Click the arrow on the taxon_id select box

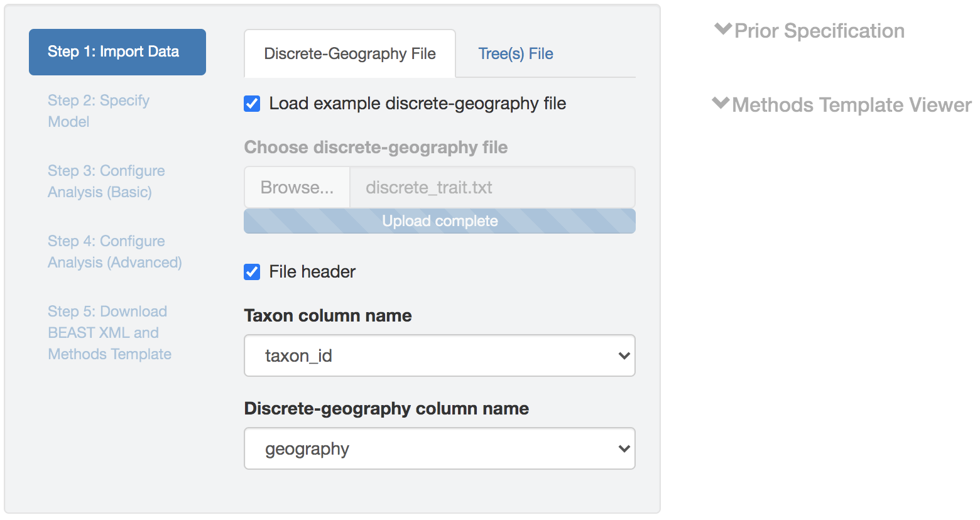tap(624, 355)
